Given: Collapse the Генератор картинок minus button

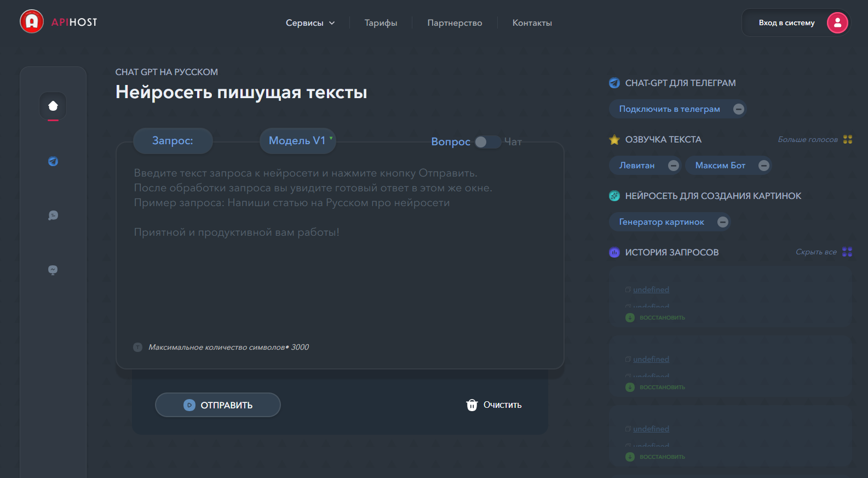Looking at the screenshot, I should 722,222.
